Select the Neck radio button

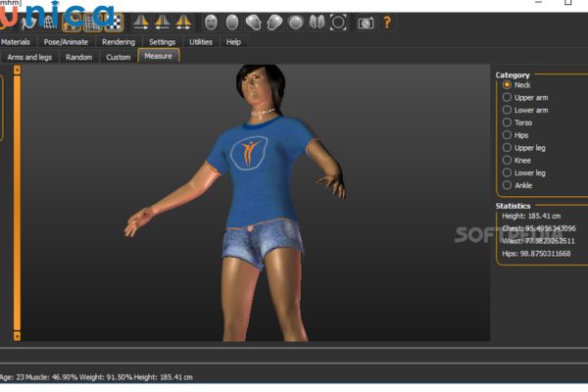[507, 85]
